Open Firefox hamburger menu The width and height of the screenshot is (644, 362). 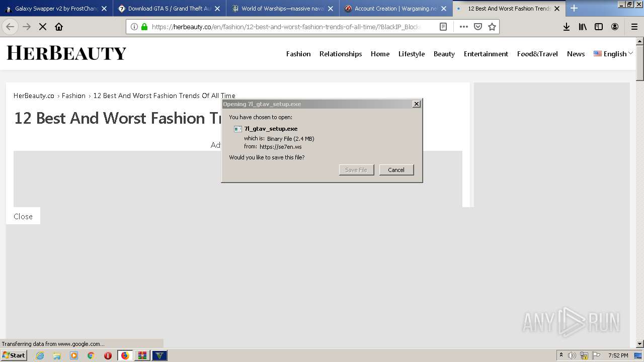coord(634,27)
